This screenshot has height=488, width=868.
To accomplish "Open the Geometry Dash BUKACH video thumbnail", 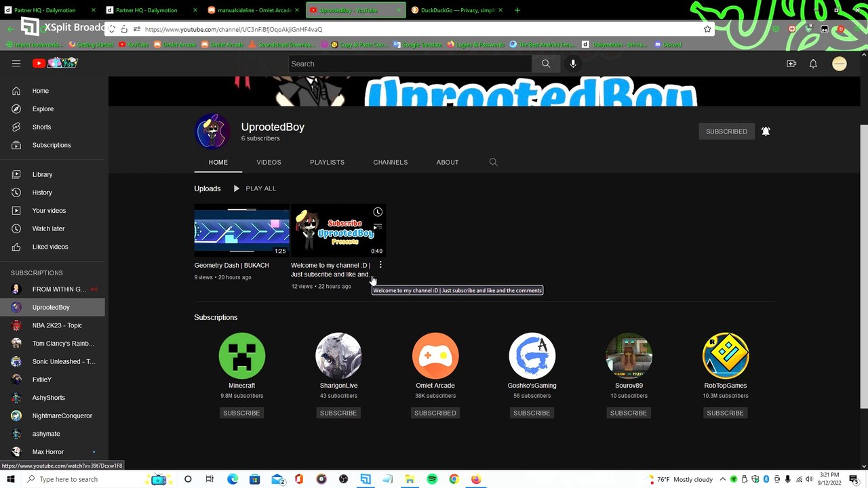I will pyautogui.click(x=242, y=230).
